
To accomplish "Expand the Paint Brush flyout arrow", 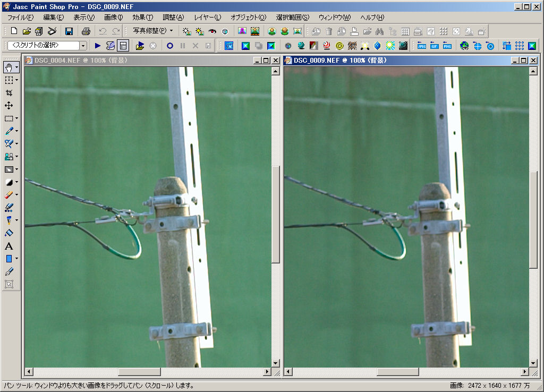I will [x=16, y=143].
